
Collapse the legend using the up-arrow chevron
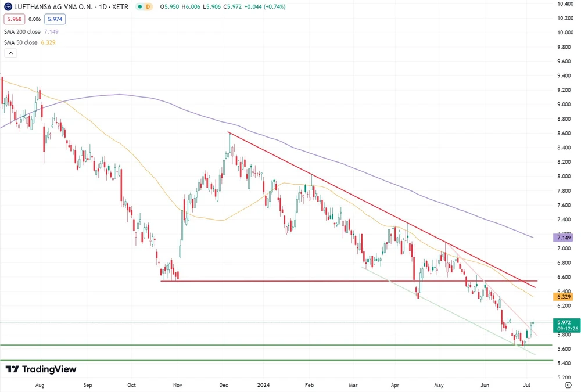pos(10,53)
